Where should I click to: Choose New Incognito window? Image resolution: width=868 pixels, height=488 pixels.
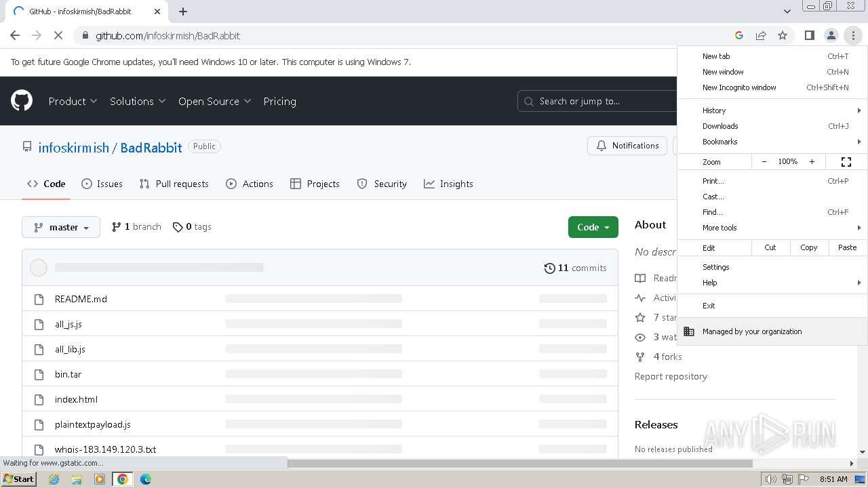click(x=772, y=87)
